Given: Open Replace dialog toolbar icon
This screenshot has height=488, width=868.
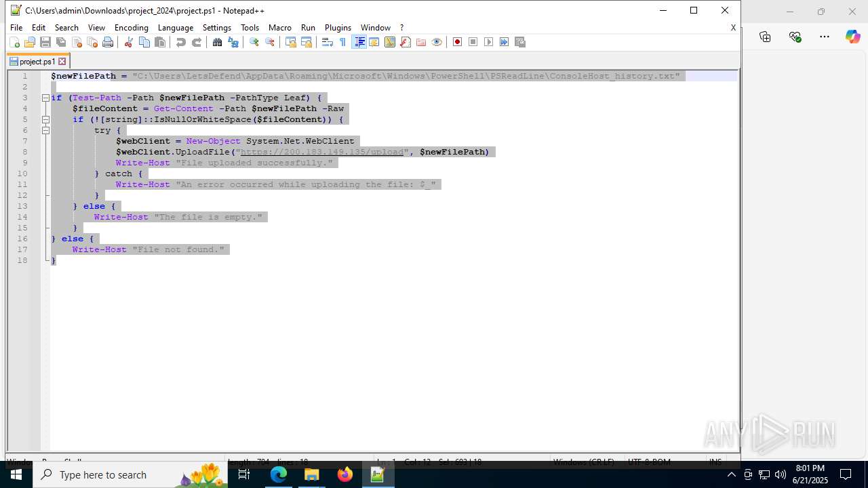Looking at the screenshot, I should pos(233,42).
